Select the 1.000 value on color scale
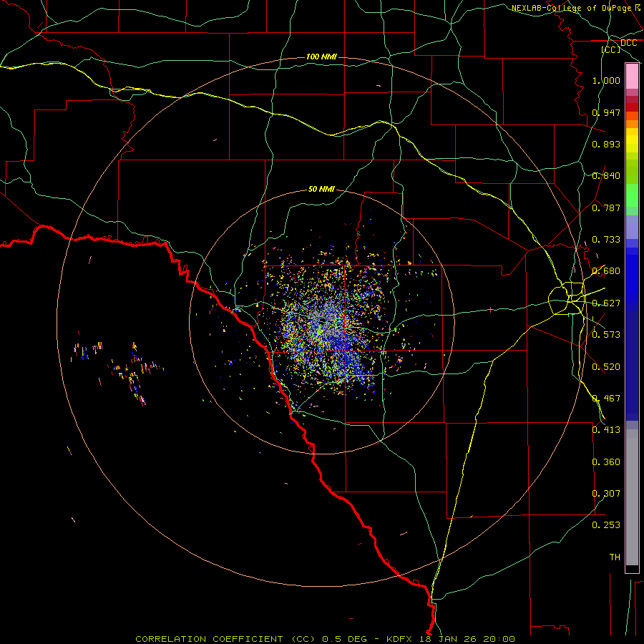The image size is (644, 644). click(x=606, y=80)
